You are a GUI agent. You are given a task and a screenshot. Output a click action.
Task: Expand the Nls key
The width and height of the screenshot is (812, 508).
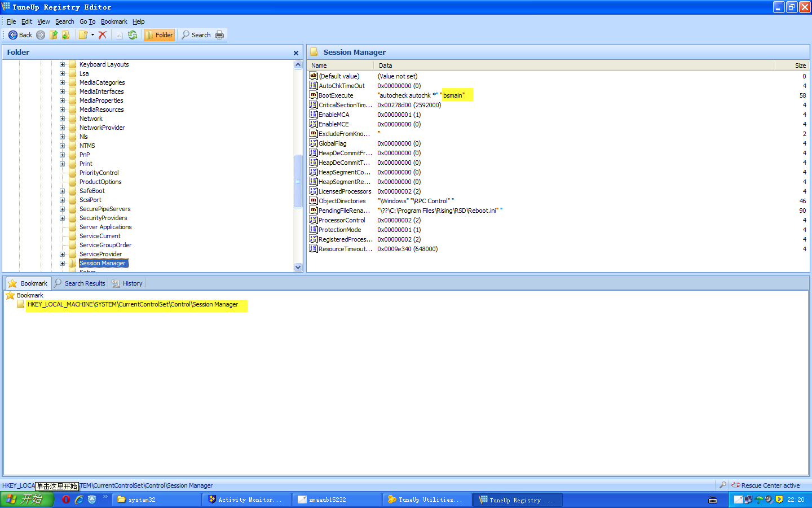tap(63, 137)
